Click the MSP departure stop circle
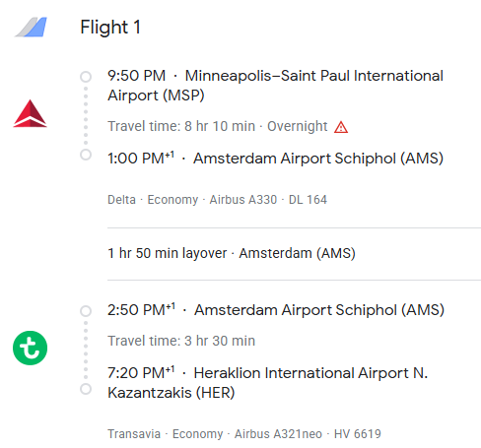Viewport: 481px width, 448px height. pos(86,77)
